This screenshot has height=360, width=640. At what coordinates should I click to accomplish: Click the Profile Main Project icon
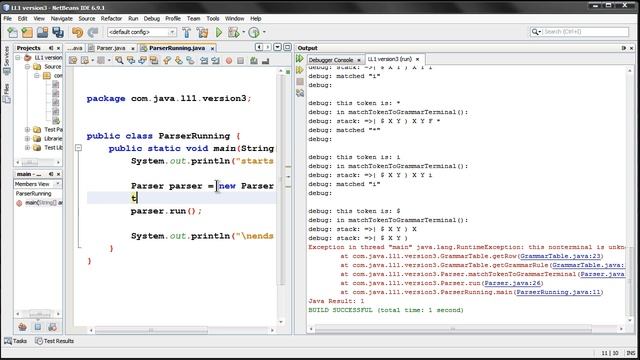[x=254, y=32]
